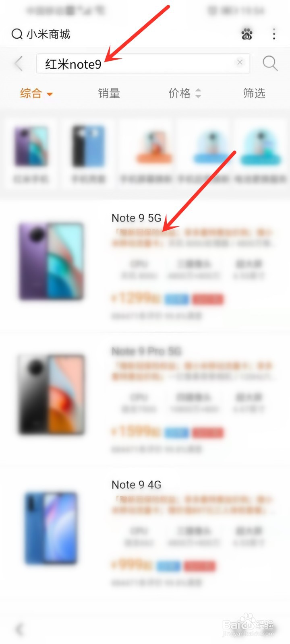Open the Note 9 4G product title

[x=136, y=484]
